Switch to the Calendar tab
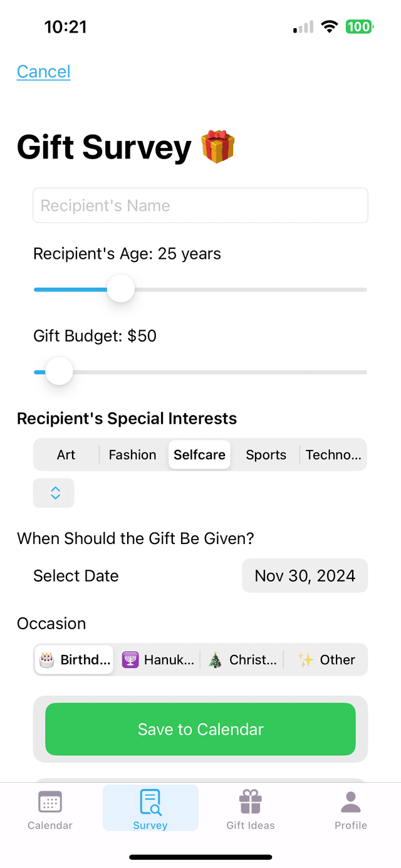401x868 pixels. pos(49,808)
